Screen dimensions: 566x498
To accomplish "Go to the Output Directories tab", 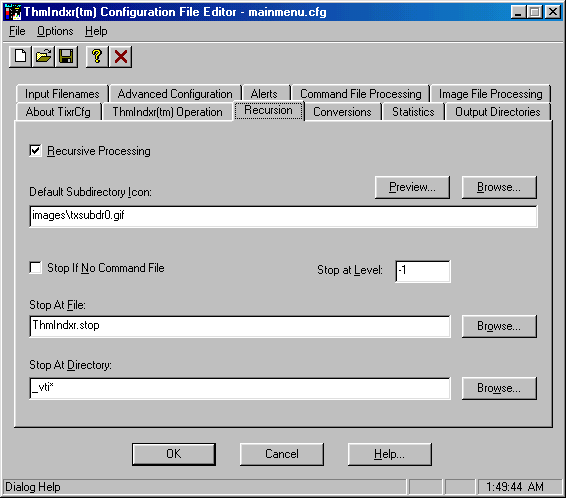I will click(497, 112).
